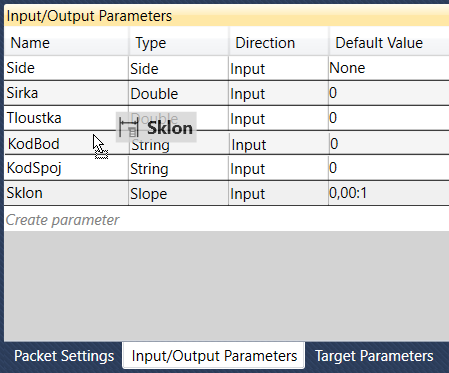
Task: Select the Input/Output Parameters tab
Action: 214,356
